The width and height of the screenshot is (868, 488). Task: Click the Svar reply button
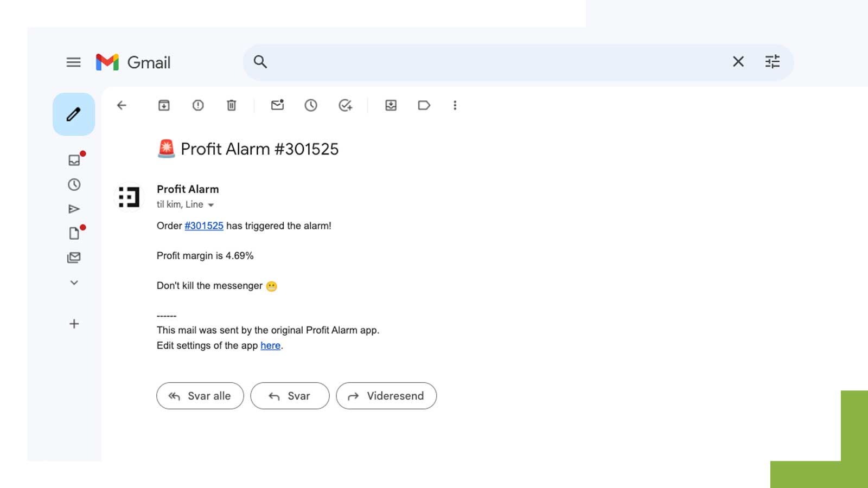[290, 396]
